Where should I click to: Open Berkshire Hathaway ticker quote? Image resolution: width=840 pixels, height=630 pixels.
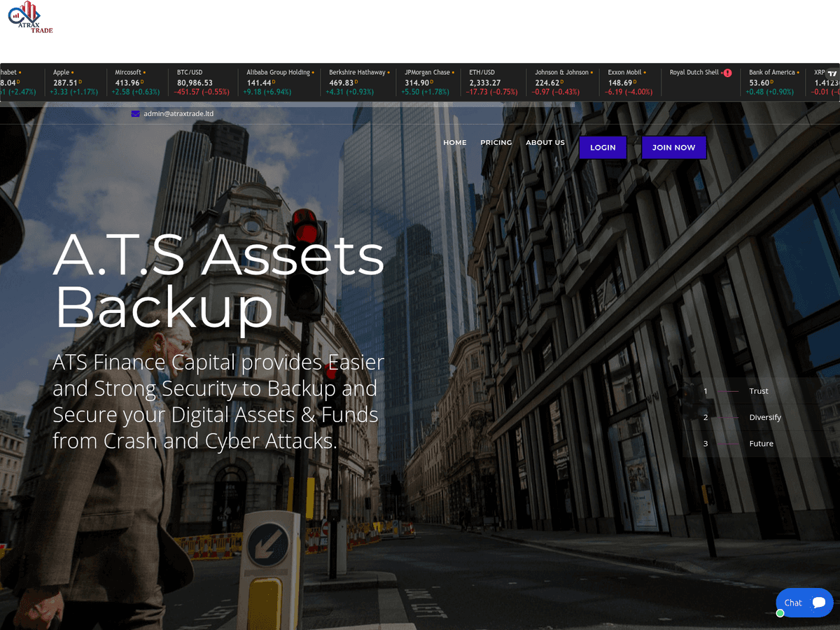(x=359, y=82)
